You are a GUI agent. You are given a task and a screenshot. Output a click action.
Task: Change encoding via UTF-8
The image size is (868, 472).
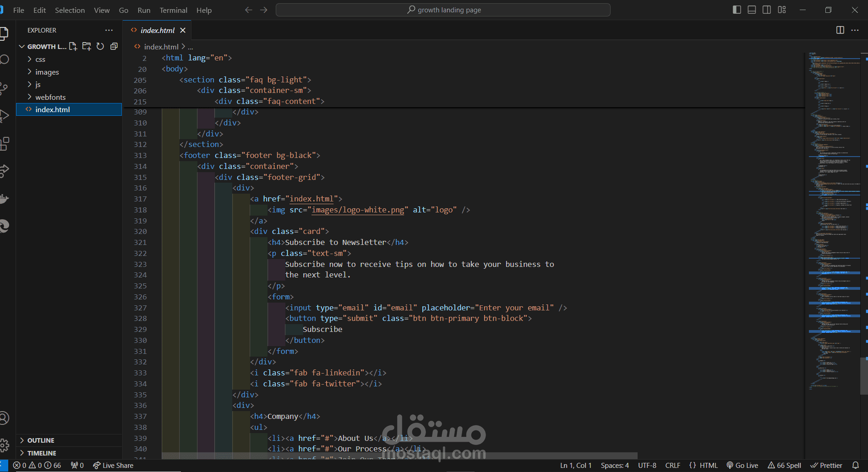647,466
